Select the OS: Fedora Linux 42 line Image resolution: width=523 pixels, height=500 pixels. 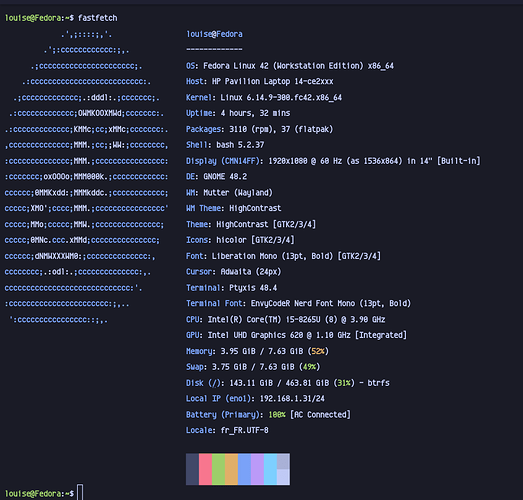(290, 66)
